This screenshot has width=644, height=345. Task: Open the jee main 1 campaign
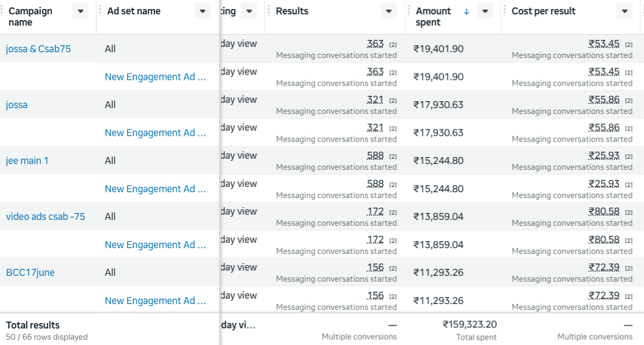(27, 161)
